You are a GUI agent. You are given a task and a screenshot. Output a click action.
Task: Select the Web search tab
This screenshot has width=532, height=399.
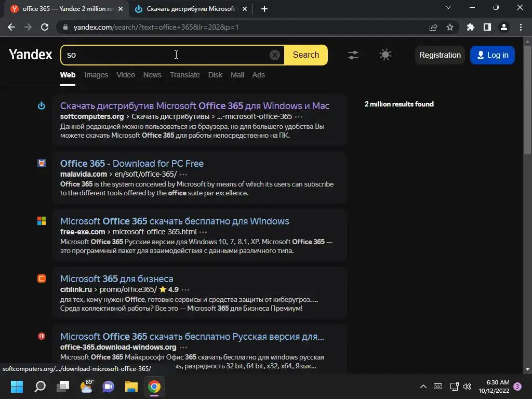68,75
